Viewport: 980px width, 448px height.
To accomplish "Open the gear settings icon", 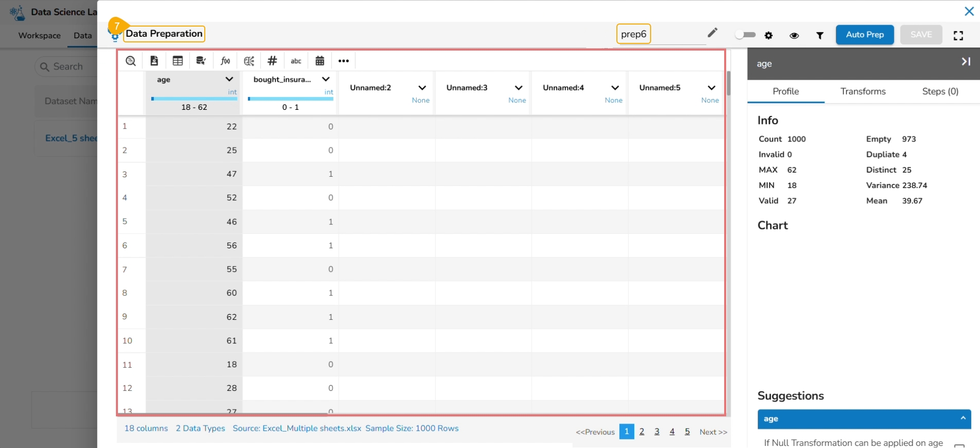I will [769, 35].
